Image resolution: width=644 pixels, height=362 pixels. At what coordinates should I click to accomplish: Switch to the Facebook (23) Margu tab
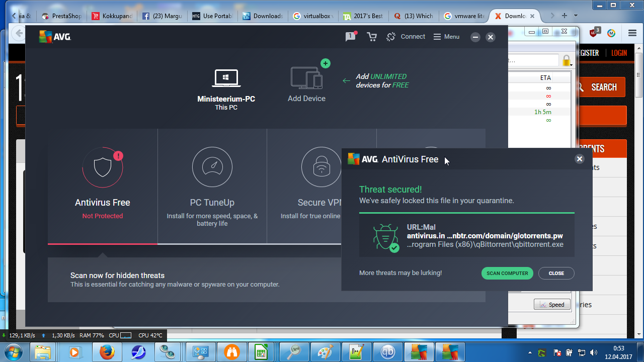(162, 16)
